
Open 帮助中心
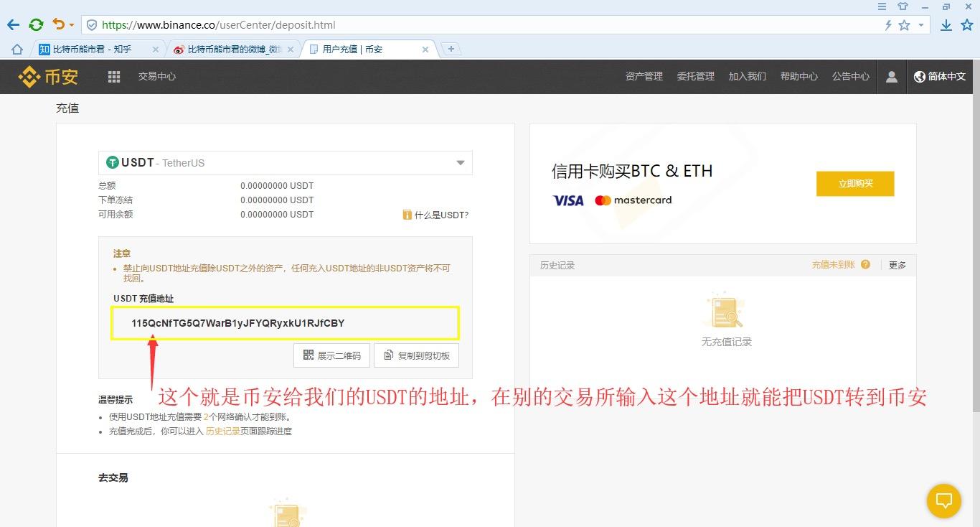point(799,76)
